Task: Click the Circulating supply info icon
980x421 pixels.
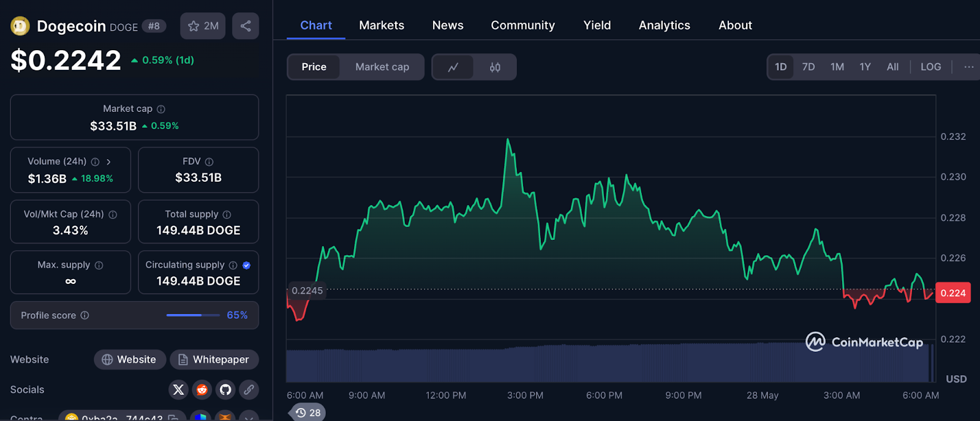Action: [x=233, y=265]
